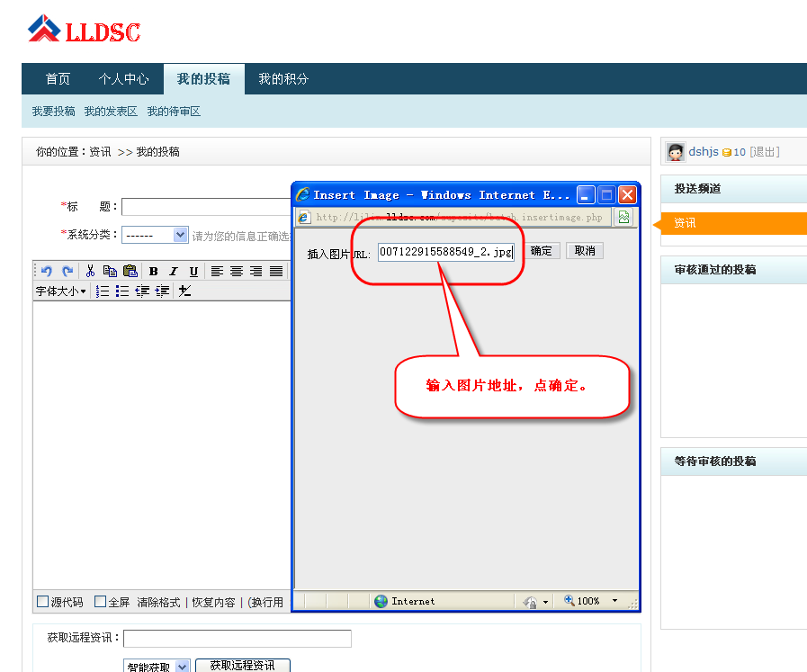Open the 系统分类 category dropdown
This screenshot has width=807, height=672.
click(x=153, y=234)
